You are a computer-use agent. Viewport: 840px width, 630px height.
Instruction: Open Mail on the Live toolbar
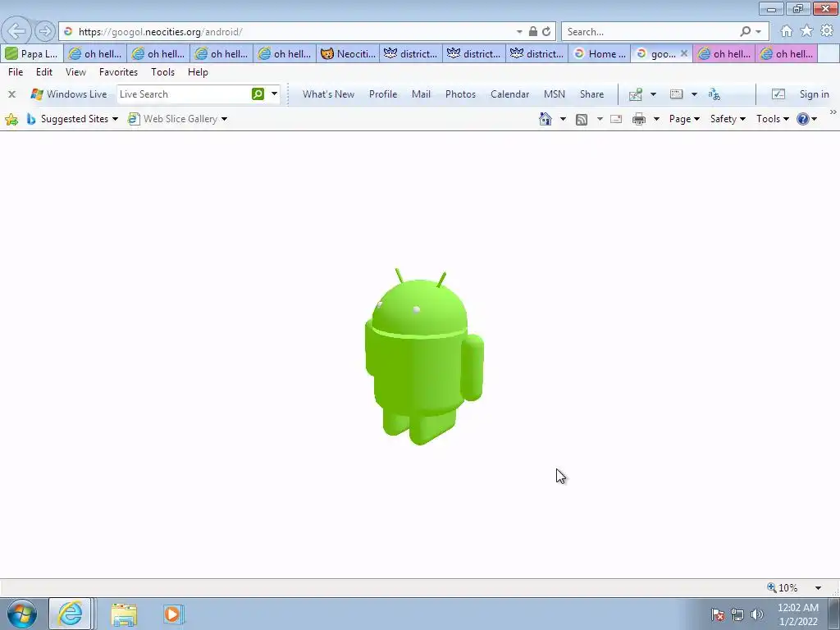(x=421, y=94)
